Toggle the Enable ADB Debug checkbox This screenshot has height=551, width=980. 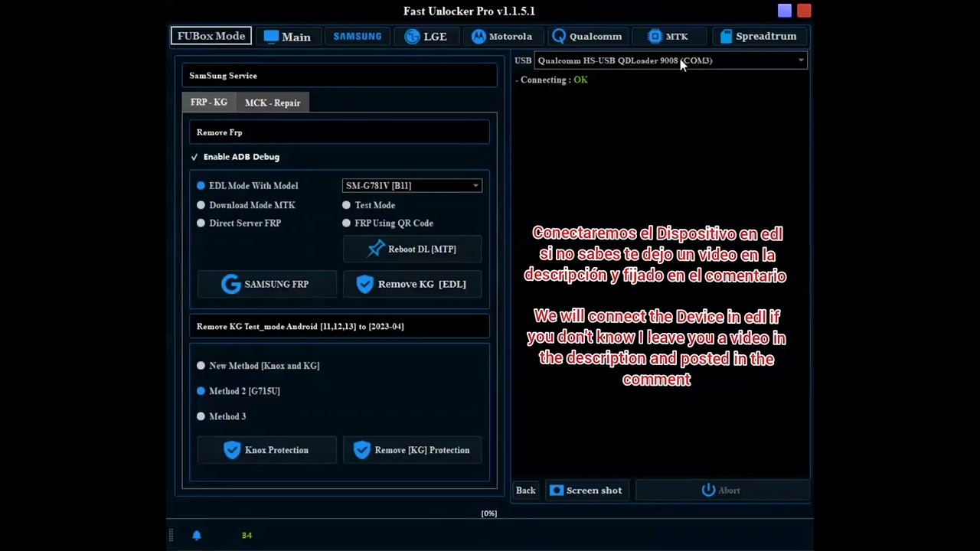(194, 157)
